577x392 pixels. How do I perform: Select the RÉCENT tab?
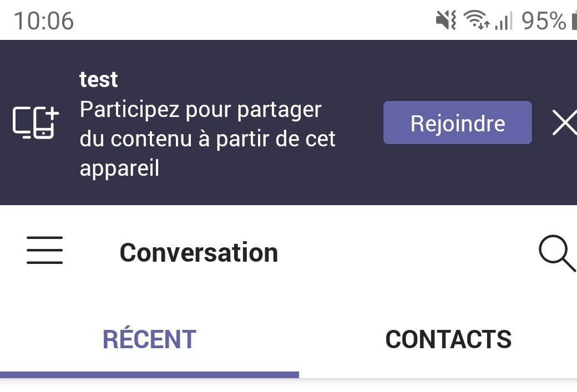pos(149,339)
